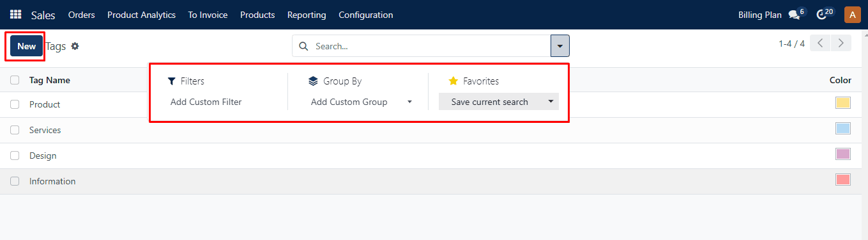Tick the checkbox for Product tag
Viewport: 868px width, 240px height.
15,104
